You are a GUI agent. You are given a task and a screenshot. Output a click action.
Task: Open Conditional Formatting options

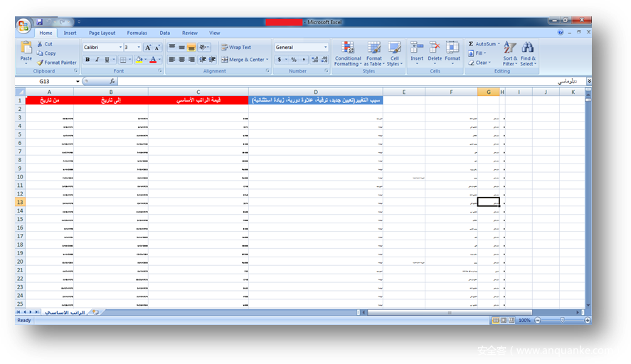(x=348, y=50)
